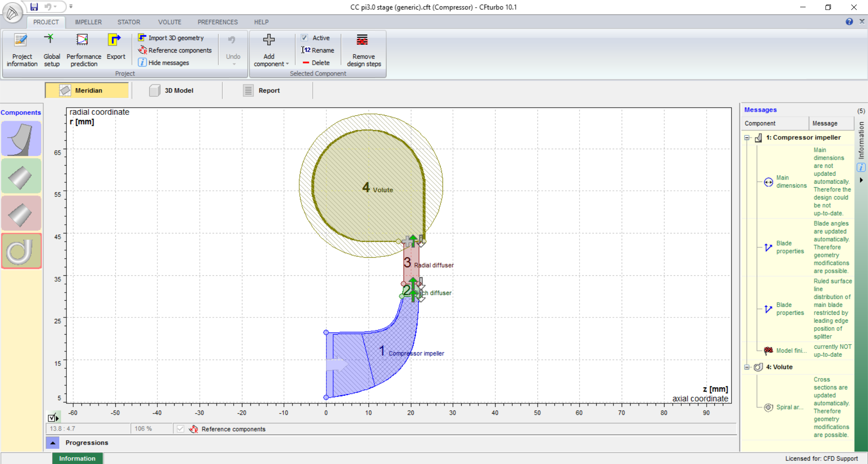Click the help question mark icon
Image resolution: width=868 pixels, height=464 pixels.
[849, 22]
